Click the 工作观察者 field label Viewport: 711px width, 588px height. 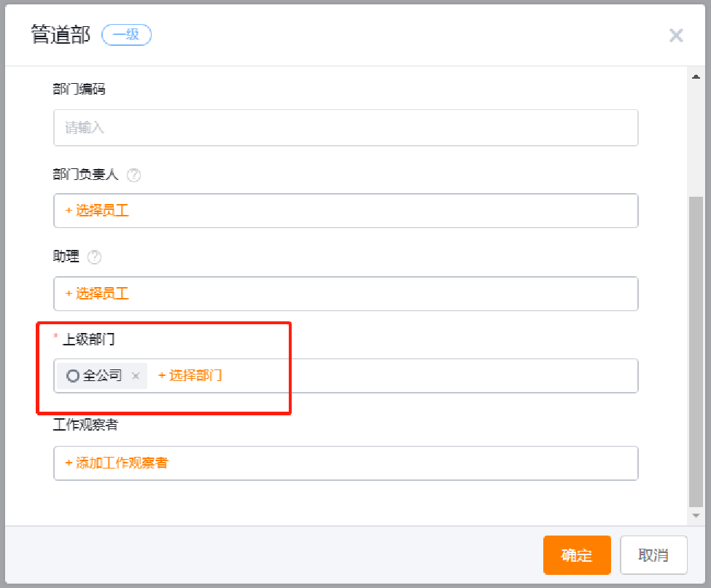pyautogui.click(x=85, y=425)
